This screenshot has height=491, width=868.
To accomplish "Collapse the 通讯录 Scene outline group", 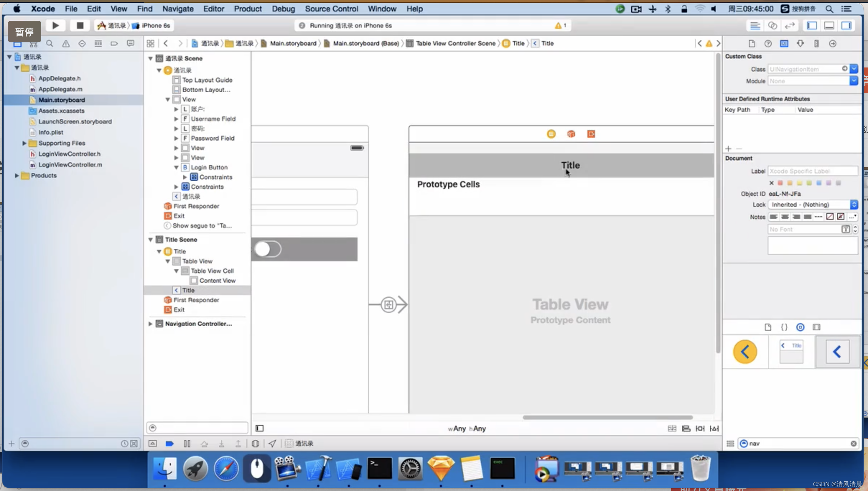I will click(150, 58).
